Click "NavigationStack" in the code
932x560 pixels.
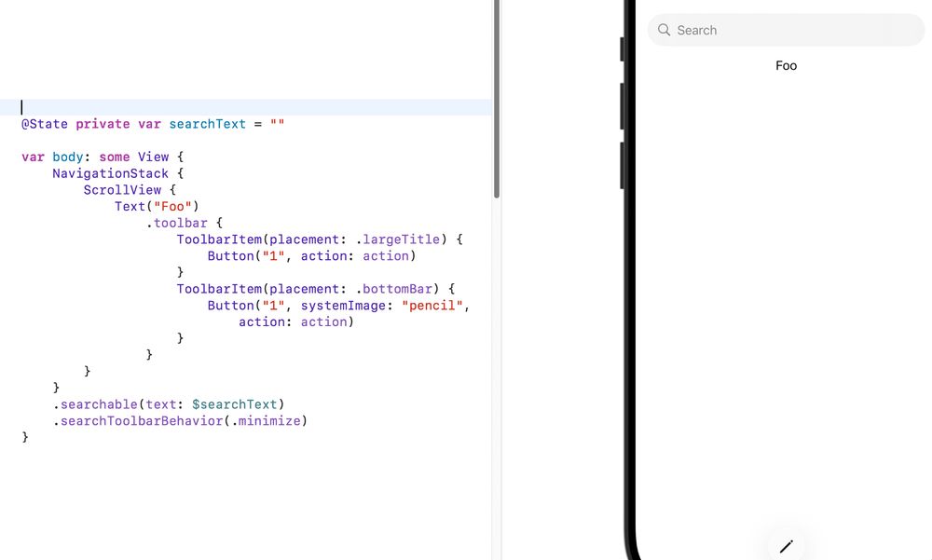tap(110, 173)
